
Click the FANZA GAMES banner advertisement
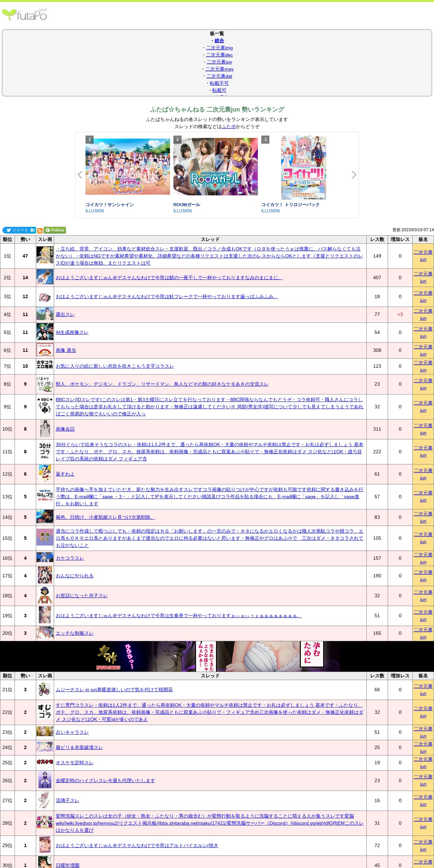point(217,656)
